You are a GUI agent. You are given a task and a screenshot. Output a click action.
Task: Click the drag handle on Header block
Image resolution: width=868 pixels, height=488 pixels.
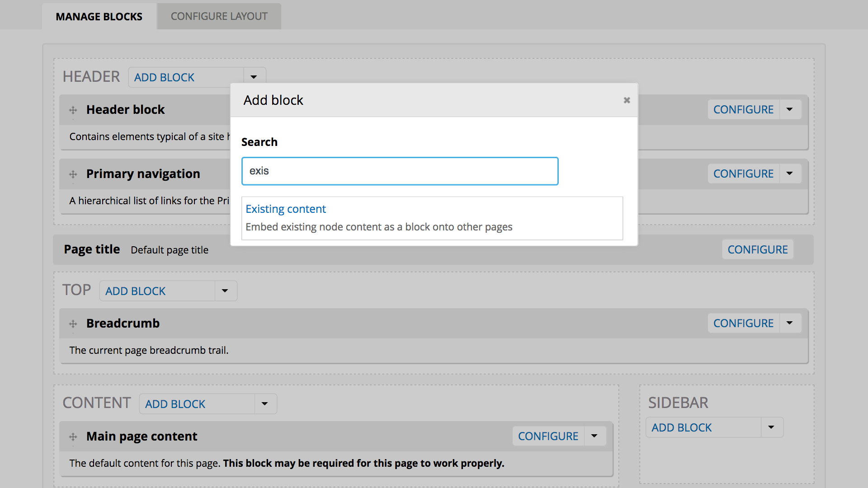click(x=73, y=110)
